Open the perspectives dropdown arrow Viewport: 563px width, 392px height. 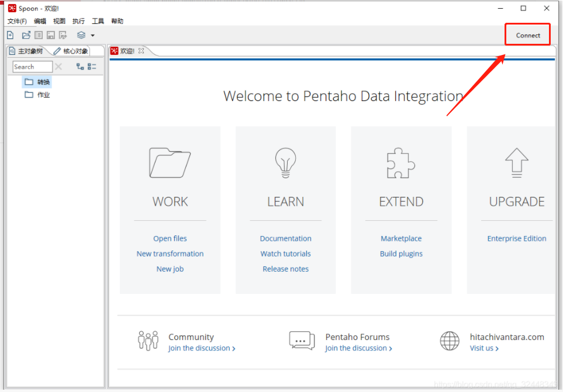coord(92,36)
